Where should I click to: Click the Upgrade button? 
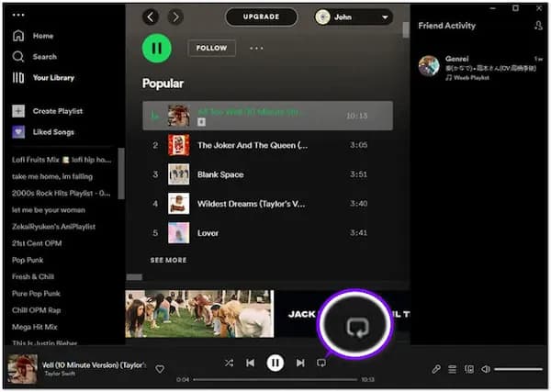coord(261,17)
